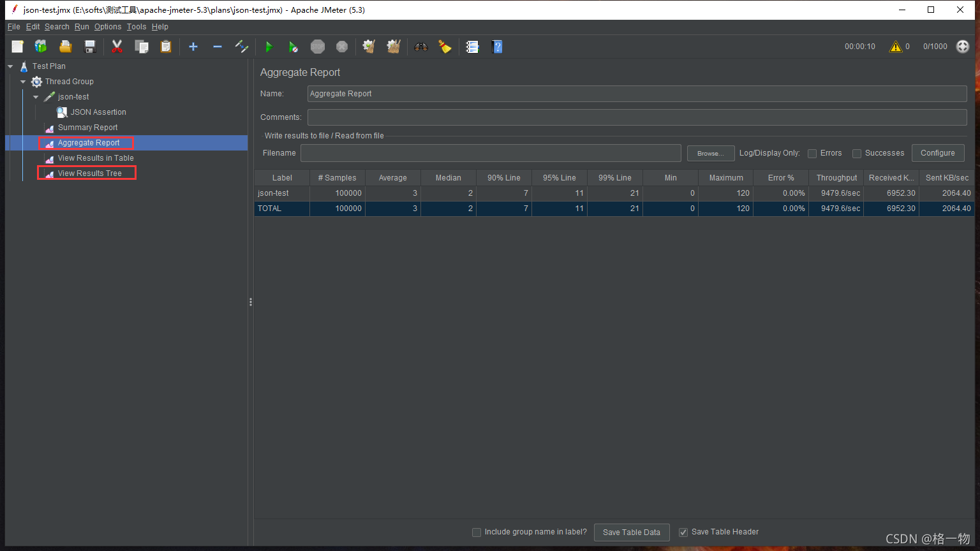Click the Clear results gear-broom icon

[369, 47]
